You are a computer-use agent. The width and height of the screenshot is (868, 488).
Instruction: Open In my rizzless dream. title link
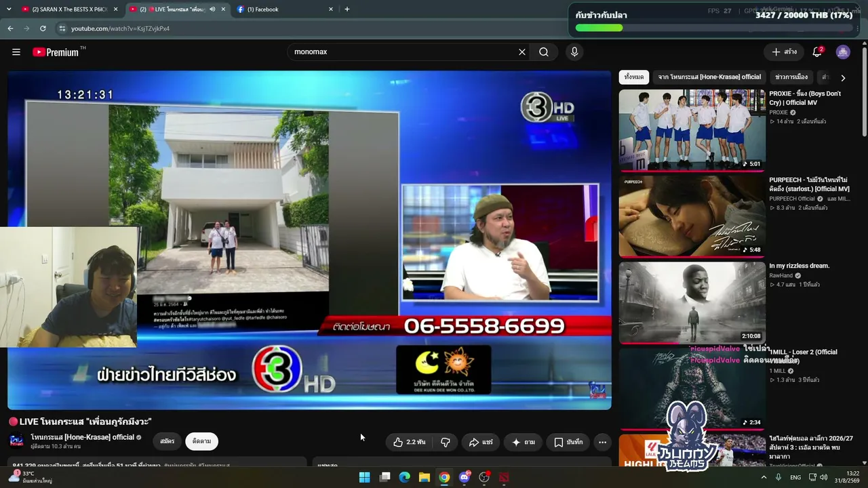pos(799,266)
